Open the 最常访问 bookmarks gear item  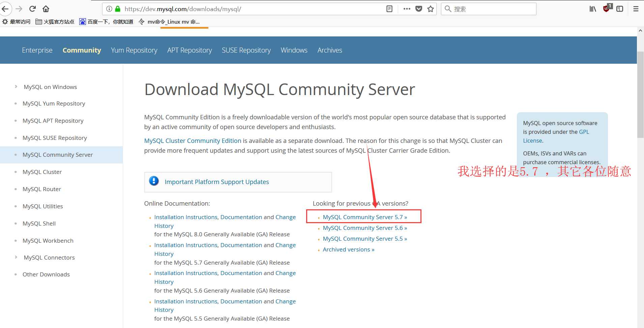[x=16, y=22]
